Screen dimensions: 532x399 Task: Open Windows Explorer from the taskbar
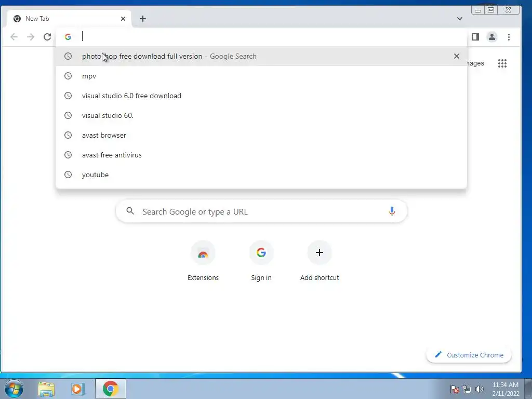pyautogui.click(x=46, y=389)
